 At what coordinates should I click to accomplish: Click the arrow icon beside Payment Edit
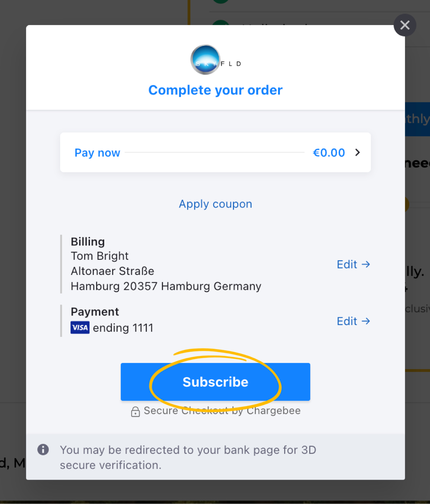pos(365,321)
